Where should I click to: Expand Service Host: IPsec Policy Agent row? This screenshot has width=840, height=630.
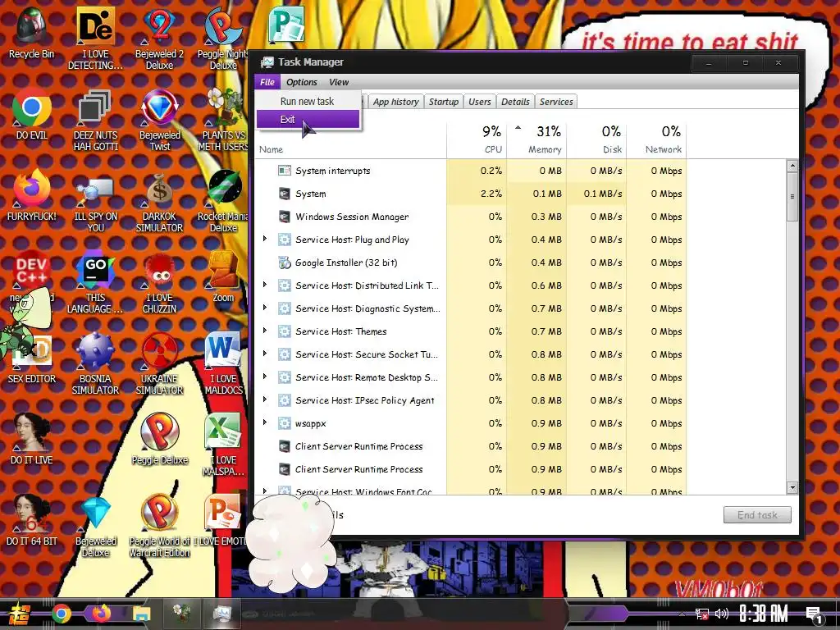pos(265,399)
